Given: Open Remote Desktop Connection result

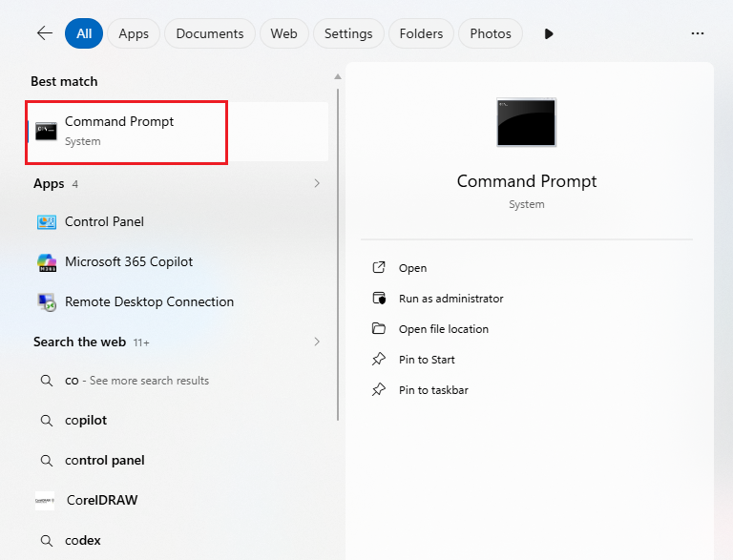Looking at the screenshot, I should tap(178, 302).
